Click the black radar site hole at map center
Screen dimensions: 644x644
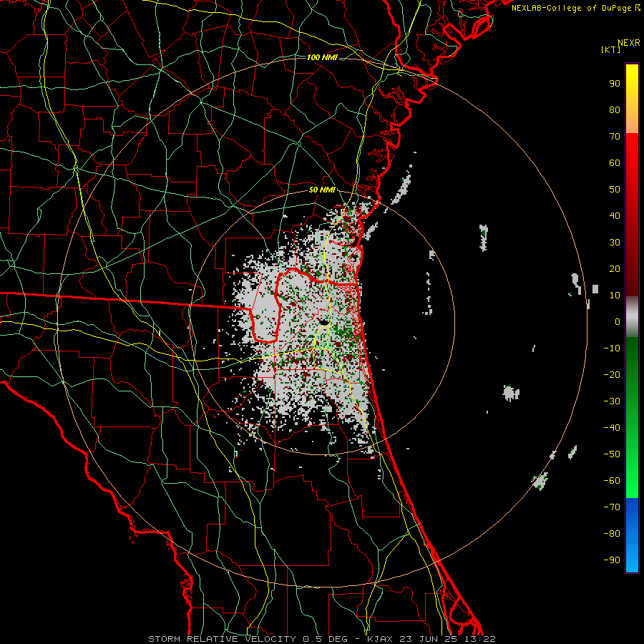point(324,323)
